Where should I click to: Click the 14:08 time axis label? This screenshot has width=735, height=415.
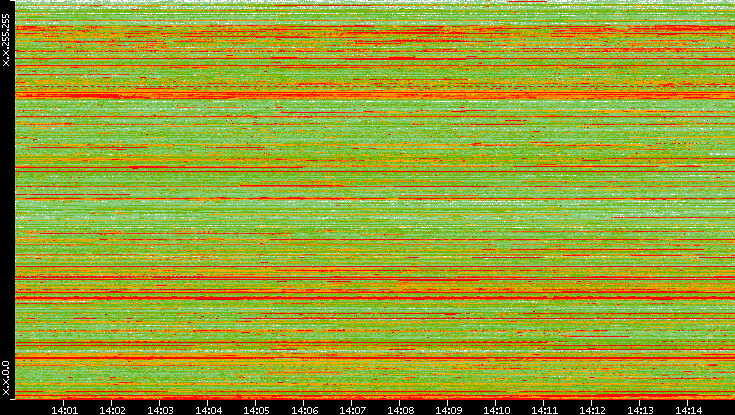pos(400,410)
